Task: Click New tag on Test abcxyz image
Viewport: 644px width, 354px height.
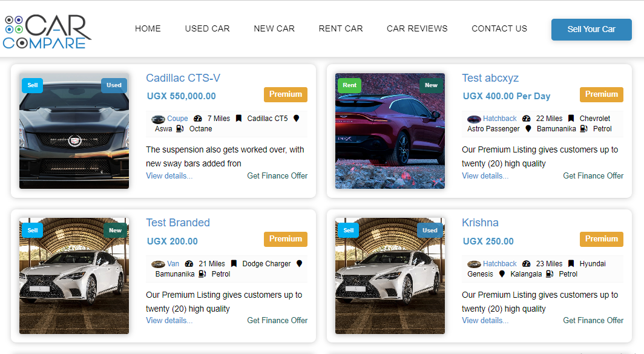Action: 431,85
